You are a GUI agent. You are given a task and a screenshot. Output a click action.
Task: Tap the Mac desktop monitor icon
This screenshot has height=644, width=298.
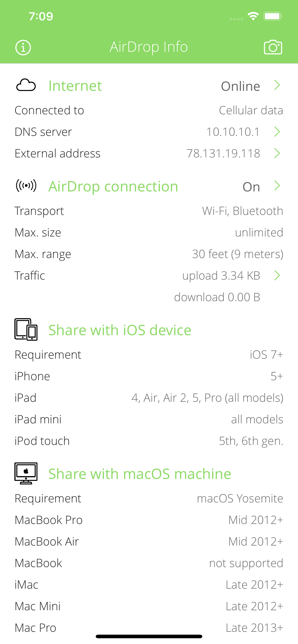pos(26,473)
